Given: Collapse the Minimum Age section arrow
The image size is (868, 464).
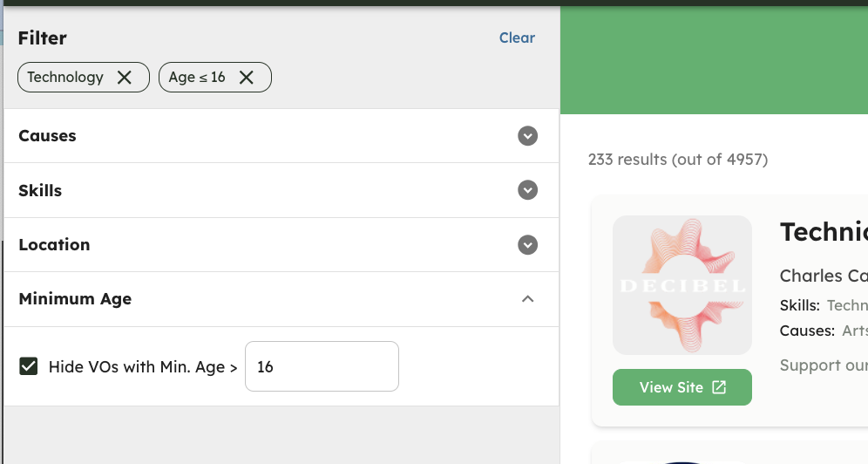Looking at the screenshot, I should (527, 299).
